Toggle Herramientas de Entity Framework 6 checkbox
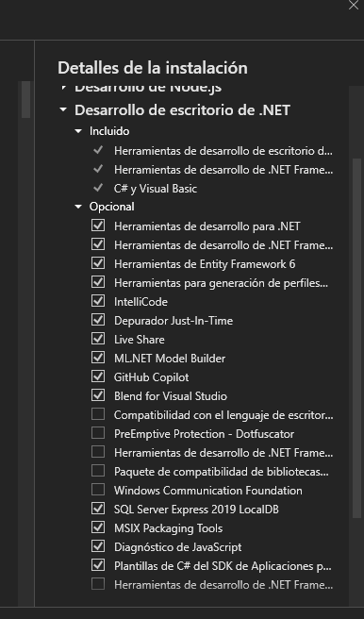Screen dimensions: 364x619 click(x=98, y=263)
